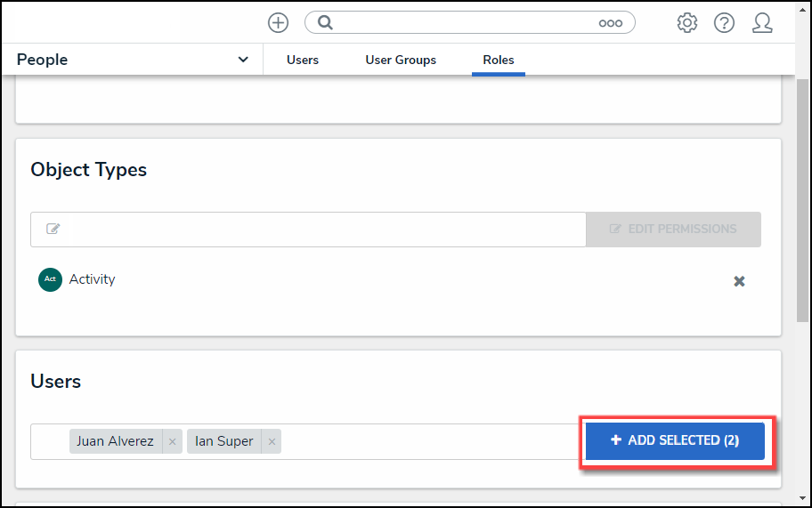Viewport: 812px width, 508px height.
Task: Switch to the Users tab
Action: point(303,60)
